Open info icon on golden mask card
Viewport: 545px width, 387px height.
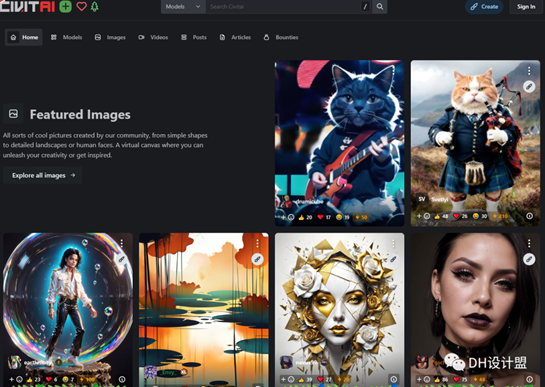click(393, 379)
